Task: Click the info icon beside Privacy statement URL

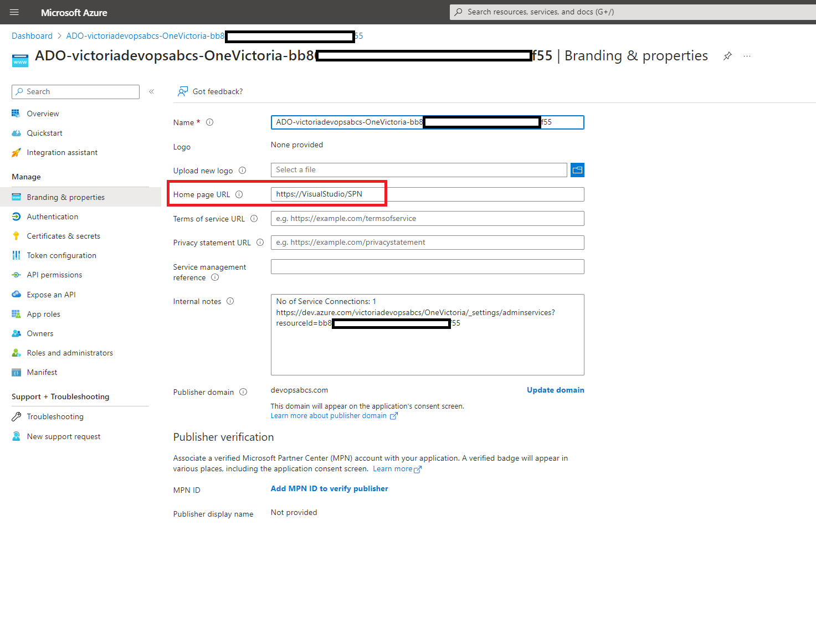Action: 260,243
